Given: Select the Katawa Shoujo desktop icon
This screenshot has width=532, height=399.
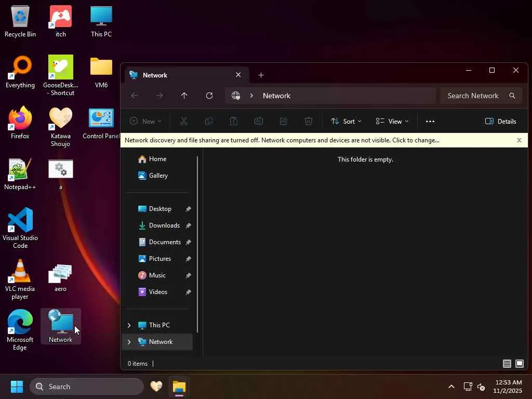Looking at the screenshot, I should pos(60,126).
